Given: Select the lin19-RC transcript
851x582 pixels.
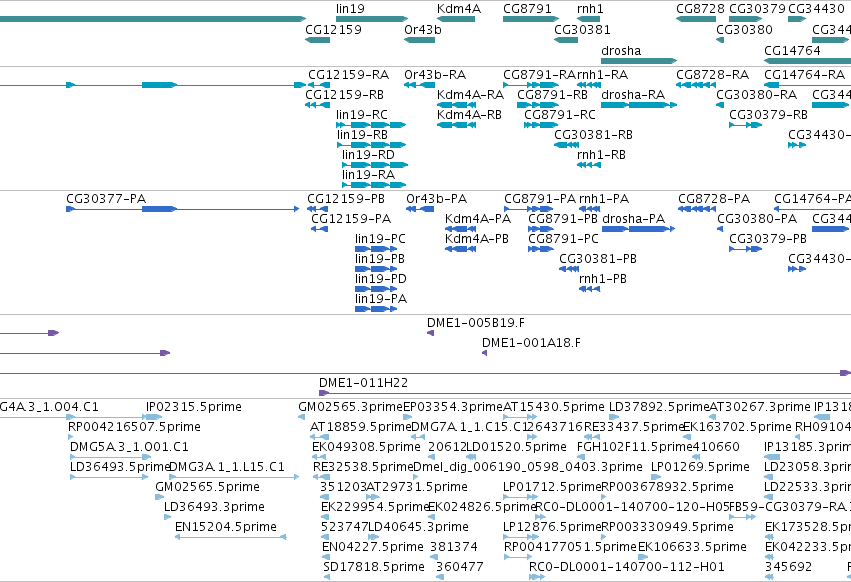Looking at the screenshot, I should coord(371,125).
